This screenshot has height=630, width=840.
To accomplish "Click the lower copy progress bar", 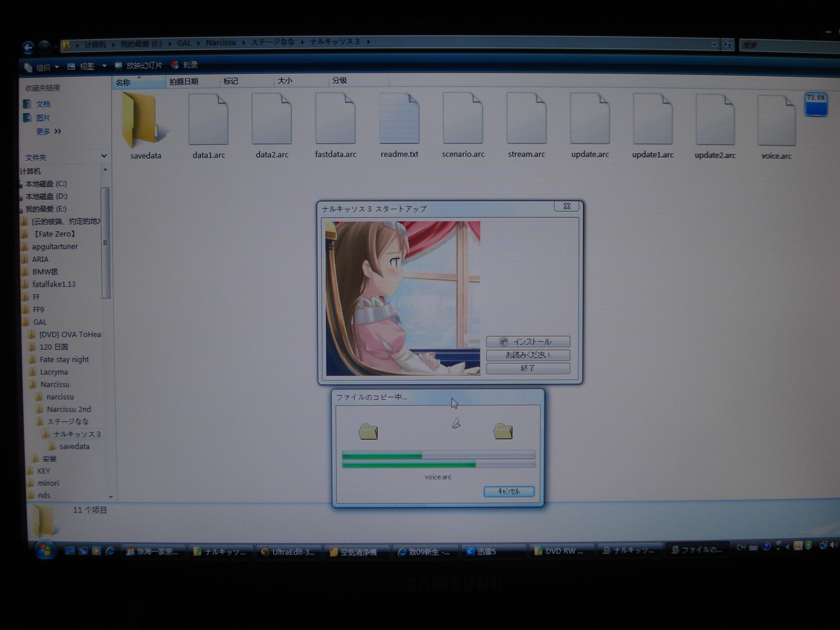I will coord(439,465).
